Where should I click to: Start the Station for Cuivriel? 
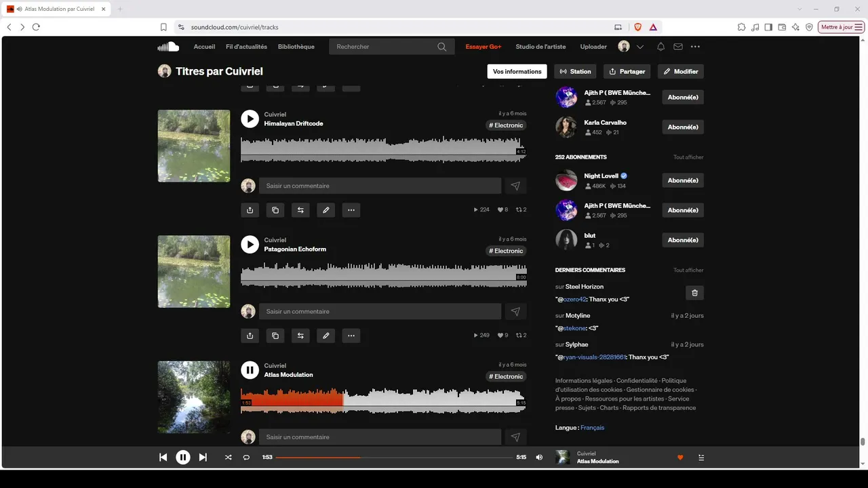pyautogui.click(x=575, y=71)
